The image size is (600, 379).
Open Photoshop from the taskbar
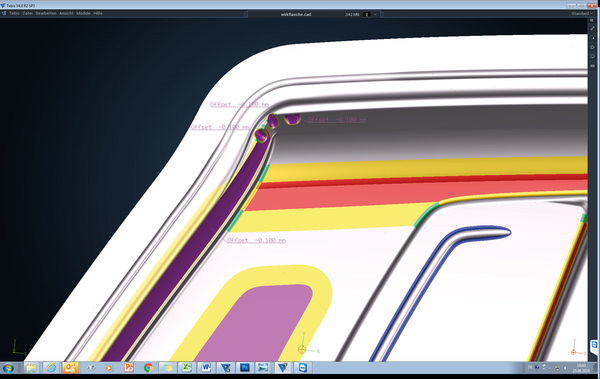coord(245,368)
